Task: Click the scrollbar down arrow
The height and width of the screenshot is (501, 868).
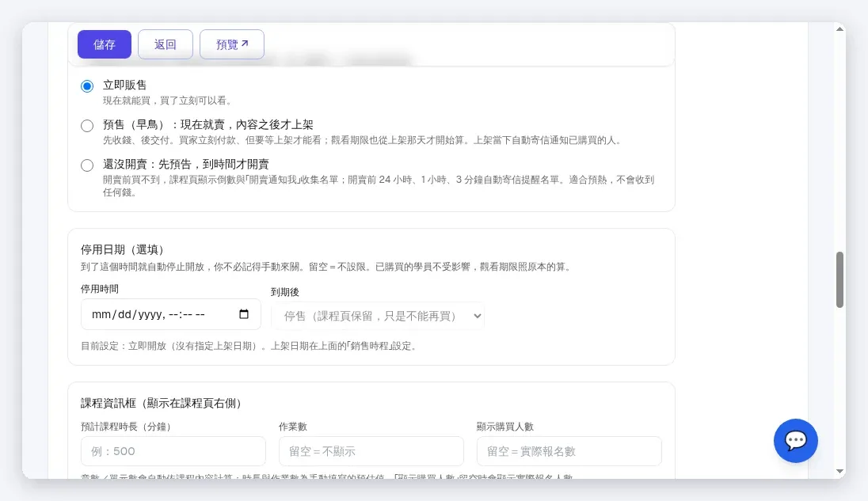Action: [x=839, y=472]
